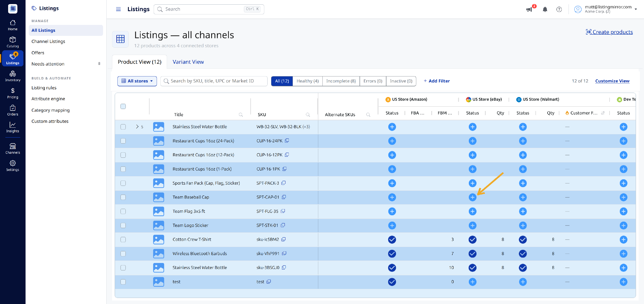Open the notifications bell
Image resolution: width=644 pixels, height=304 pixels.
tap(545, 9)
